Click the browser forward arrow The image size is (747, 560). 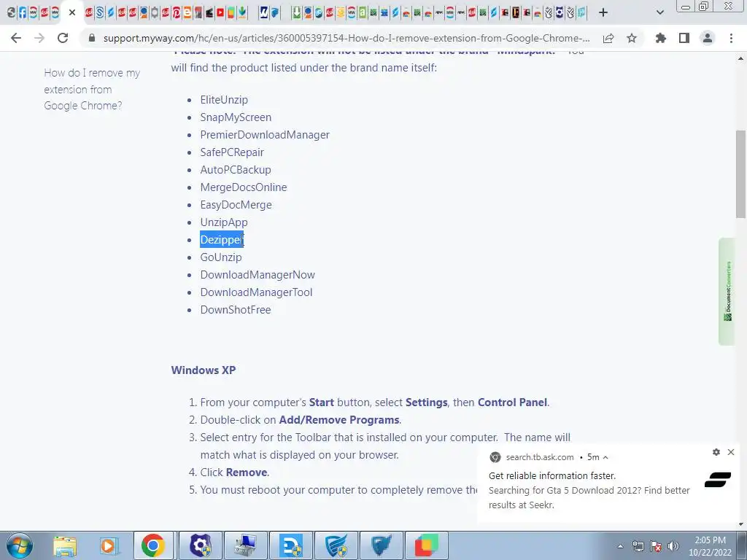coord(39,38)
